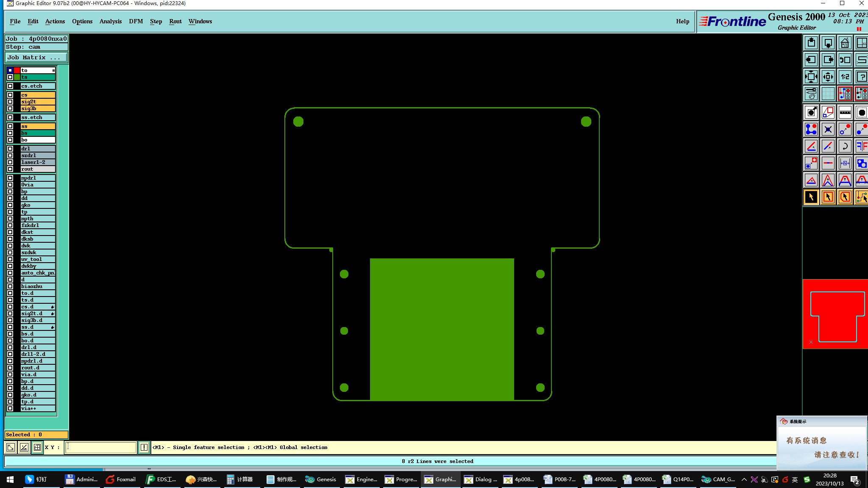Screen dimensions: 868x488
Task: Open the 计算器 calculator taskbar button
Action: (x=240, y=480)
